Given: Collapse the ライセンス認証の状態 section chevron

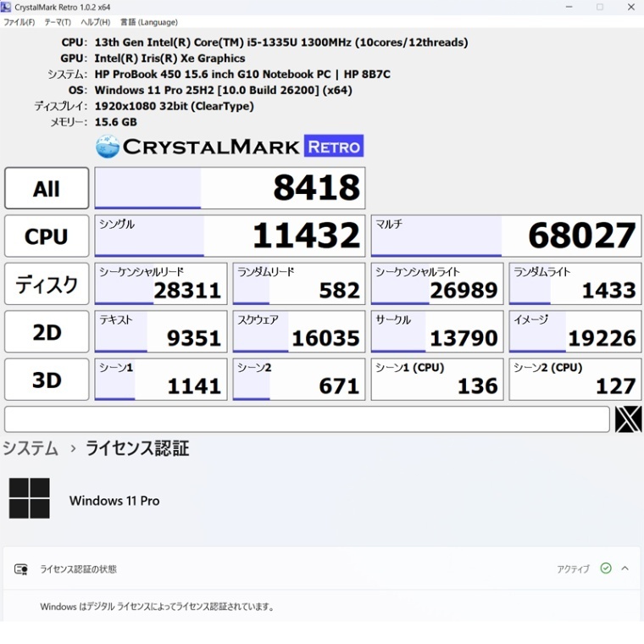Looking at the screenshot, I should pos(625,568).
